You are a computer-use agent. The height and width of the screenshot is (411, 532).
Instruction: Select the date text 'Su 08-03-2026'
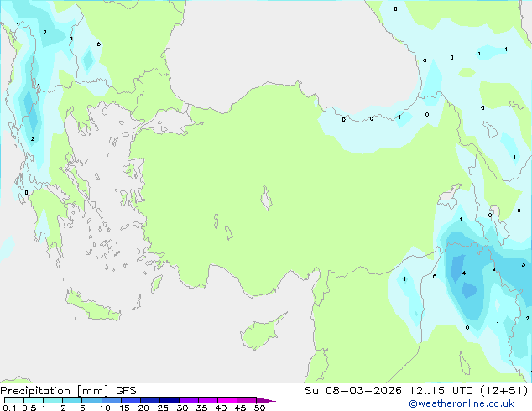pyautogui.click(x=353, y=391)
